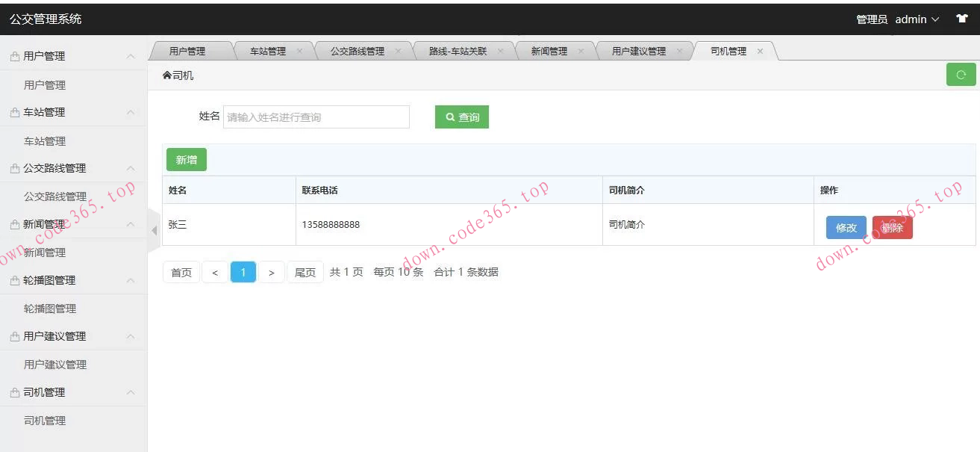Viewport: 980px width, 452px height.
Task: Click the magnifier icon on 查询 button
Action: pos(449,117)
